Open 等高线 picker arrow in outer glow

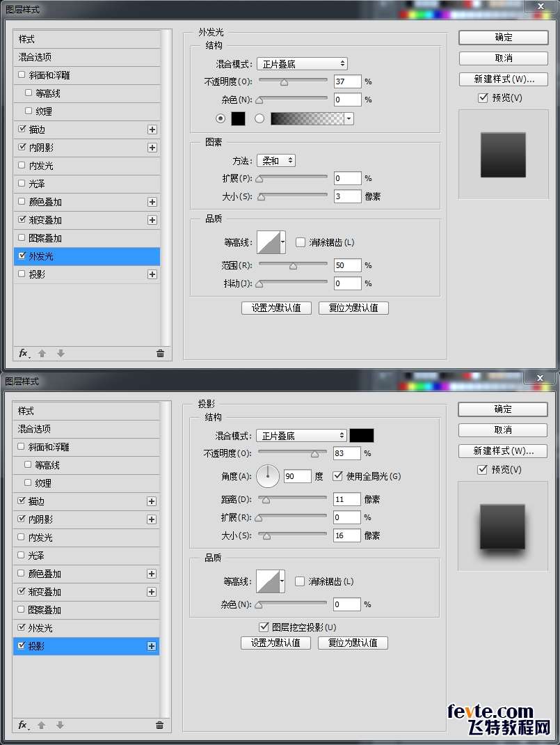tap(283, 242)
